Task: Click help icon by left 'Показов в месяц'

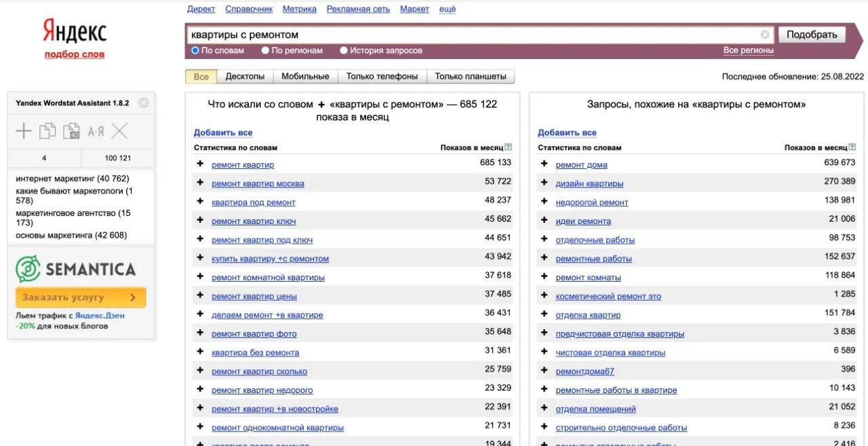Action: (x=508, y=147)
